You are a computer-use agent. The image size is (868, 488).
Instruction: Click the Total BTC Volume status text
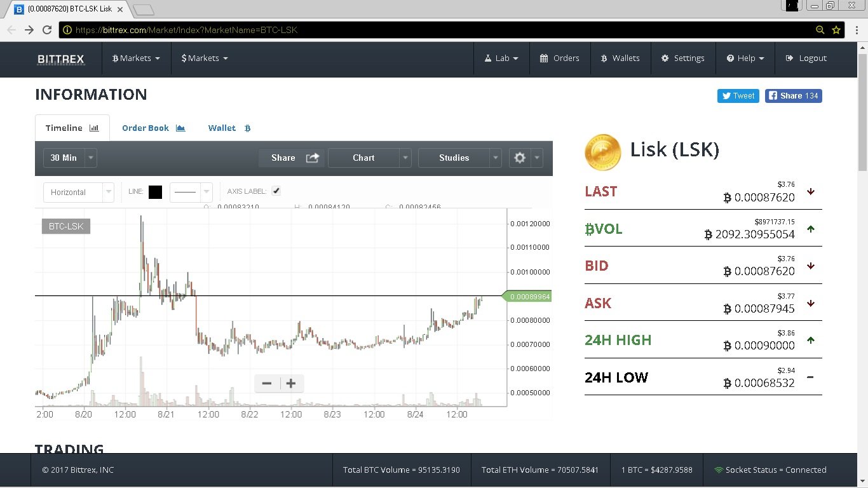(x=402, y=470)
